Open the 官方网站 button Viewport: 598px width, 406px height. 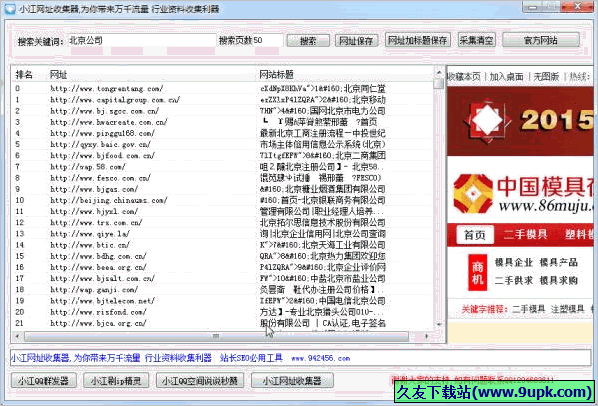pos(541,40)
